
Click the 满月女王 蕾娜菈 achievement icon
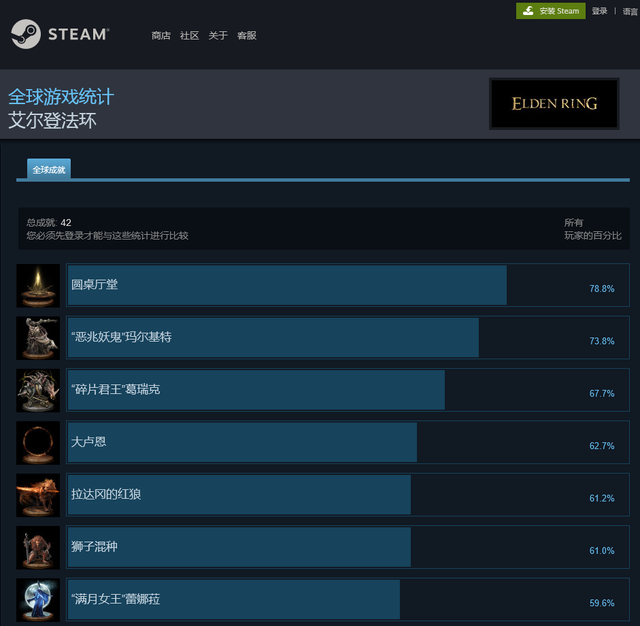tap(38, 600)
